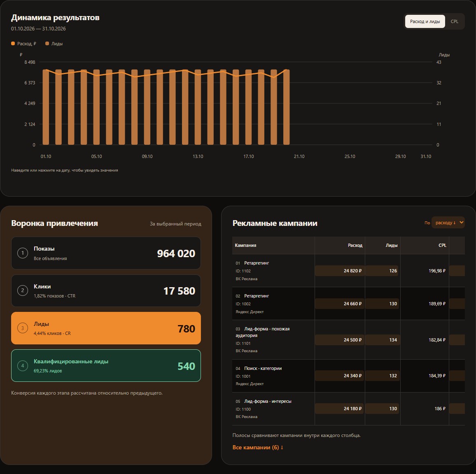Switch chart to the CPL view
The image size is (476, 474).
(454, 21)
